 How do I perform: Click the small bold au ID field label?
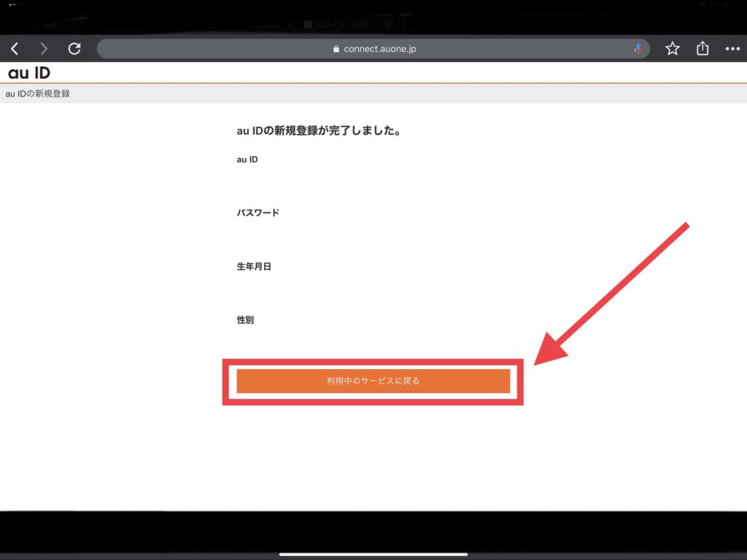pyautogui.click(x=247, y=160)
